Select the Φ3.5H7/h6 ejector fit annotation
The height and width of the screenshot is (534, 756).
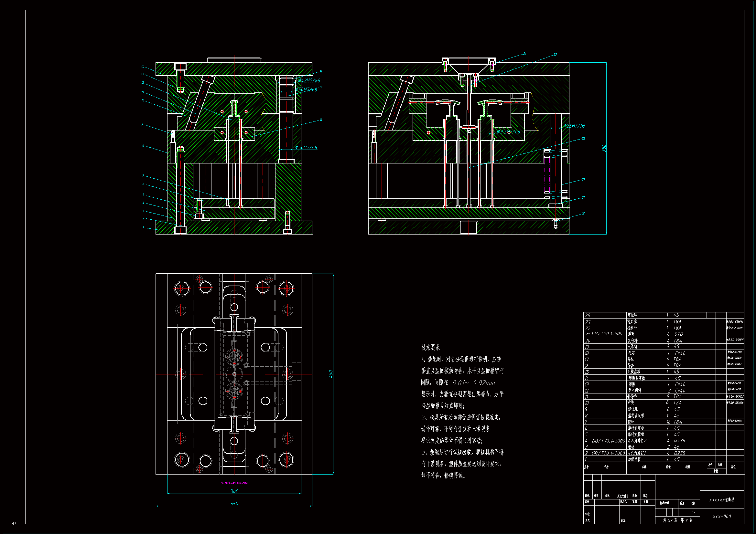[508, 132]
